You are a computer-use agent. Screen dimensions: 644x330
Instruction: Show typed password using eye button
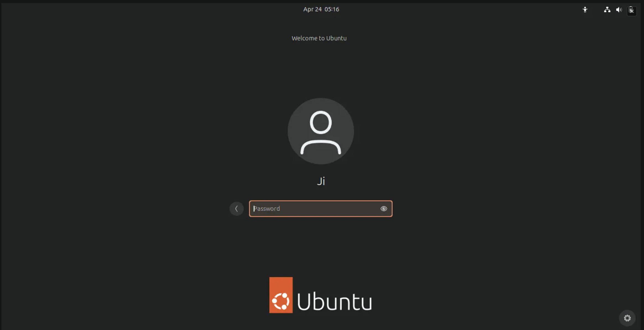[x=384, y=209]
